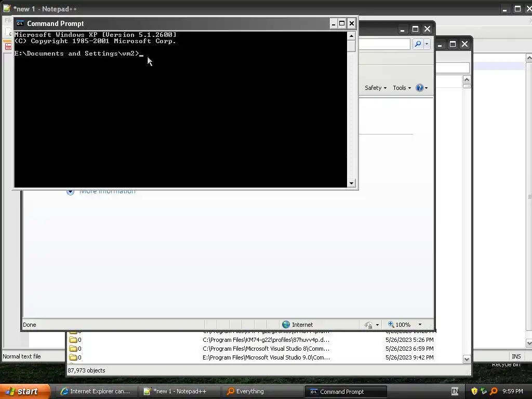Image resolution: width=532 pixels, height=399 pixels.
Task: Click the Everything window search input field
Action: pos(453,68)
